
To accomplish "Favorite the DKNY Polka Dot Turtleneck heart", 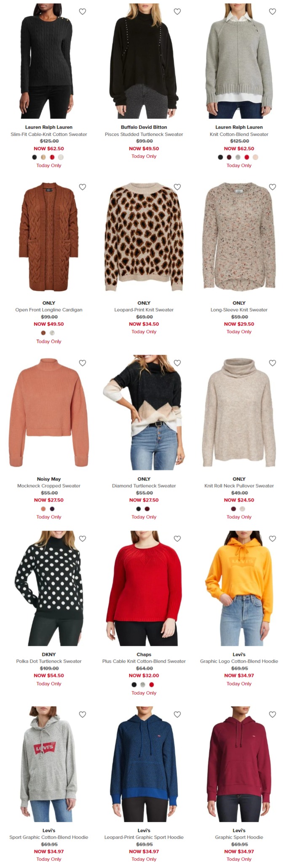I will (x=83, y=539).
